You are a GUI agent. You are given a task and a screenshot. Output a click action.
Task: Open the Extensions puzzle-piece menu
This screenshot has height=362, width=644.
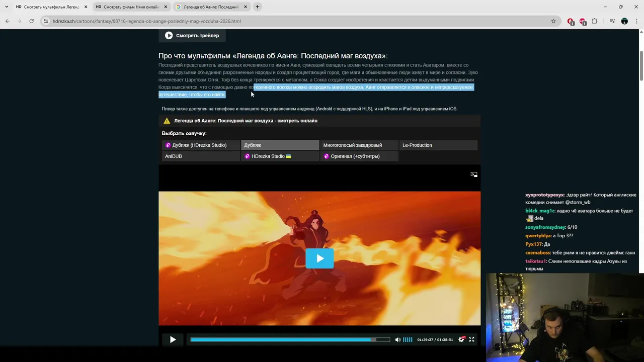[595, 21]
